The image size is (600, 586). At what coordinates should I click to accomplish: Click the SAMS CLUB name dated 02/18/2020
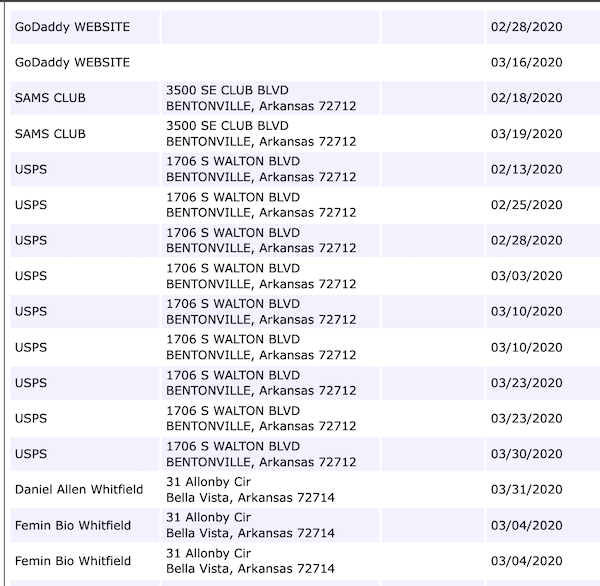pos(50,98)
